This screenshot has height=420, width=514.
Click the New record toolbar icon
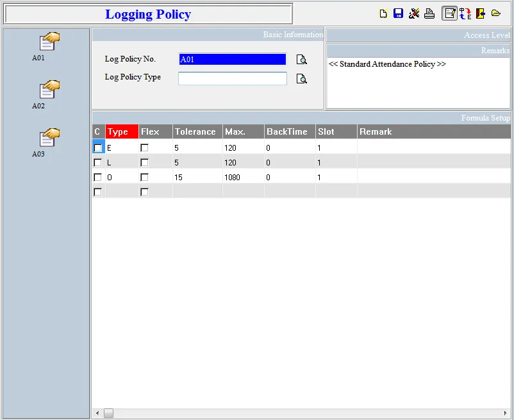383,13
